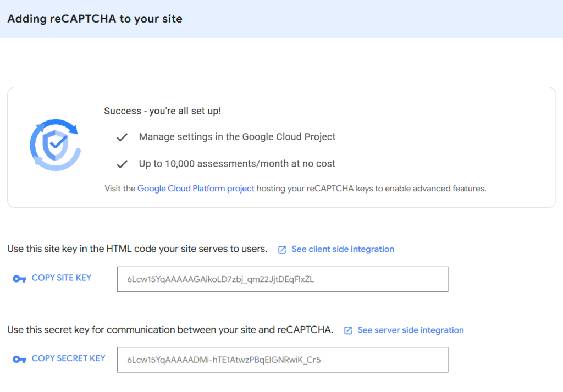This screenshot has width=563, height=392.
Task: Click the checkmark next to 10,000 assessments
Action: [x=122, y=164]
